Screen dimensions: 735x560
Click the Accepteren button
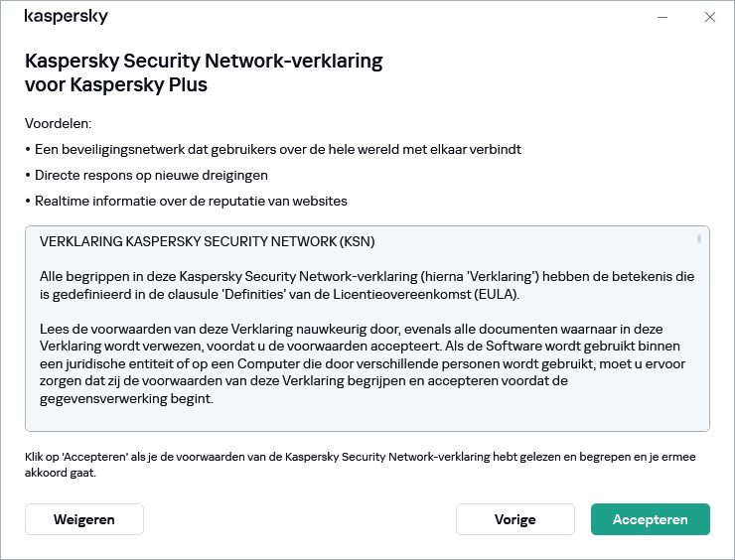650,519
